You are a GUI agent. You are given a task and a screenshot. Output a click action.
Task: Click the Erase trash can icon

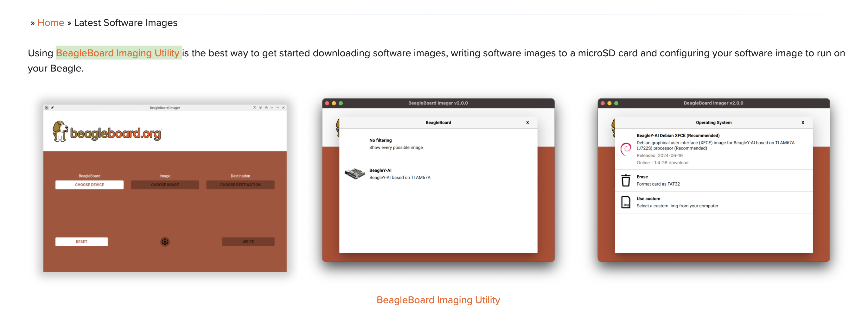tap(626, 180)
